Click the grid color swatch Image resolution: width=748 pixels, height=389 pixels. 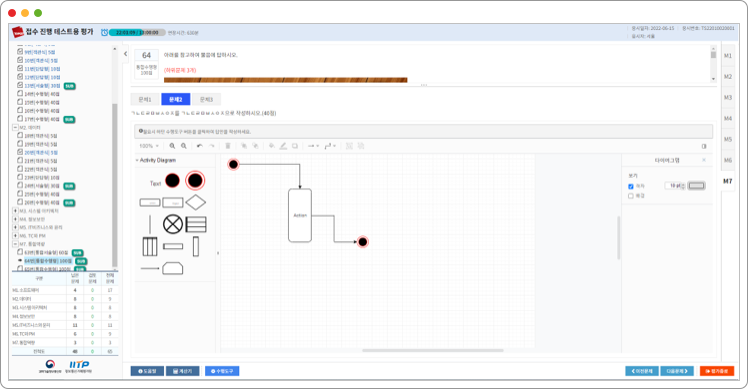pos(696,186)
